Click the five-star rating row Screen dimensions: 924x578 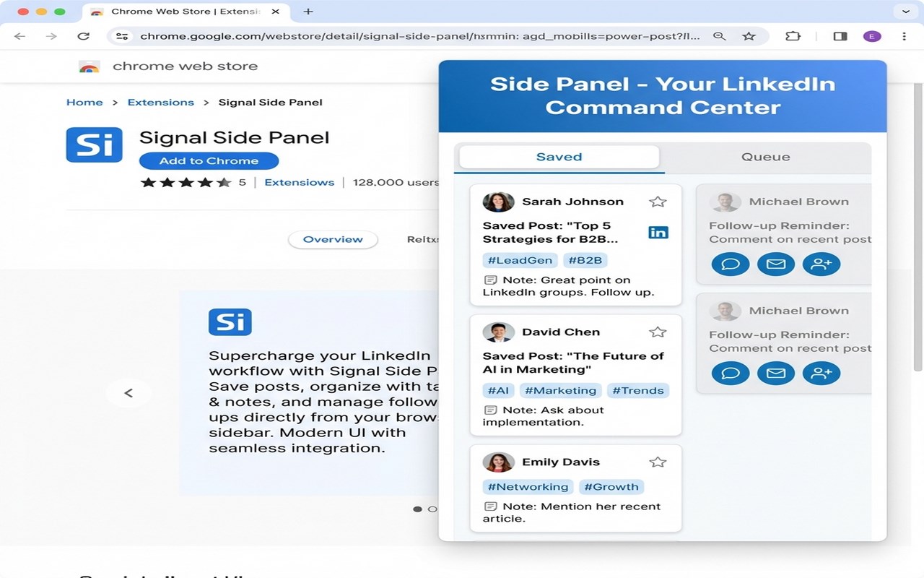point(186,182)
